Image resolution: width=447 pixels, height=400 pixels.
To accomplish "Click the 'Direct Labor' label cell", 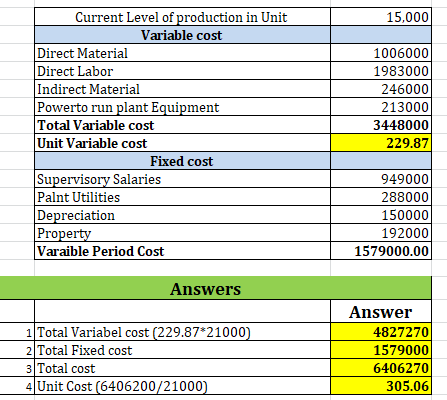I will coord(182,71).
